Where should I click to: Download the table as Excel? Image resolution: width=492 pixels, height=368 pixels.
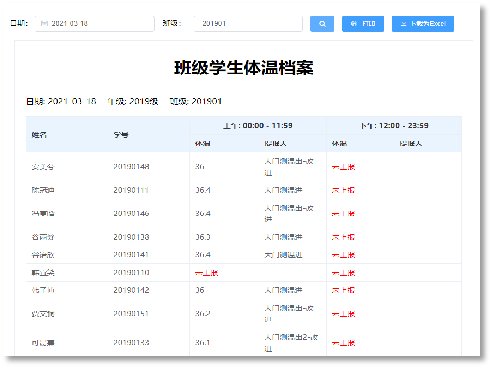coord(423,24)
